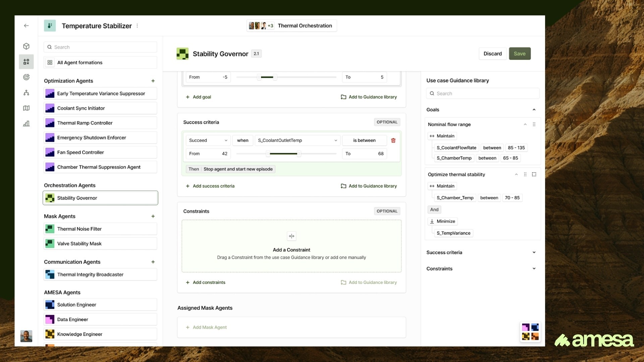This screenshot has height=362, width=644.
Task: Open the hierarchy tree sidebar icon
Action: pos(26,93)
